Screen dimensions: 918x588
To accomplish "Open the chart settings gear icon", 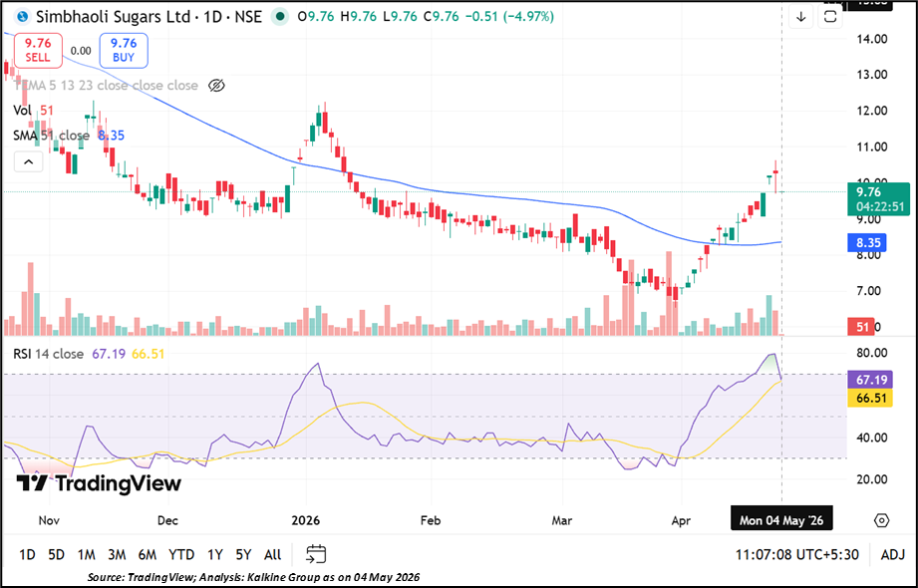I will click(x=882, y=520).
